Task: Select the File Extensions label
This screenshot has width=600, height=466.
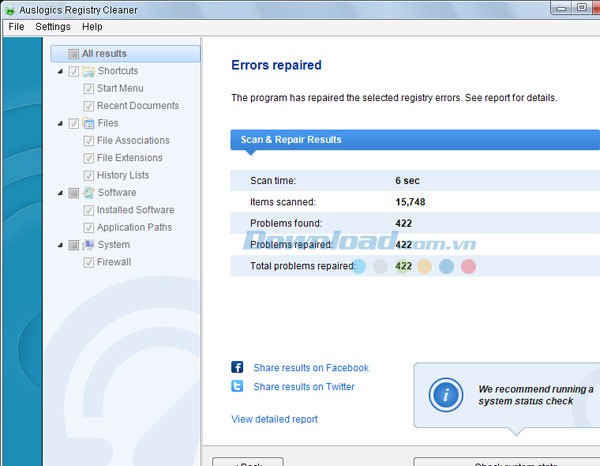Action: click(130, 158)
